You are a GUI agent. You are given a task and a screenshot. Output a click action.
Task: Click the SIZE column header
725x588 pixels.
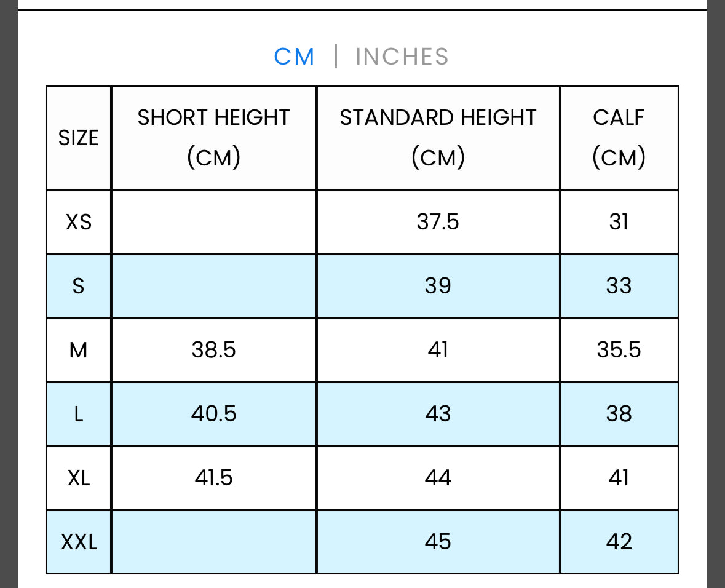coord(79,138)
